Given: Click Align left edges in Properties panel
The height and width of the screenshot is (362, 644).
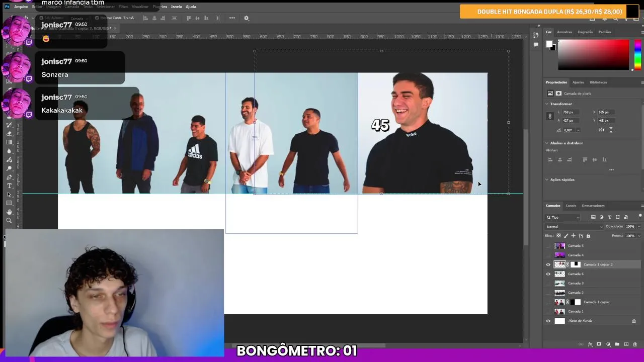Looking at the screenshot, I should [x=550, y=159].
